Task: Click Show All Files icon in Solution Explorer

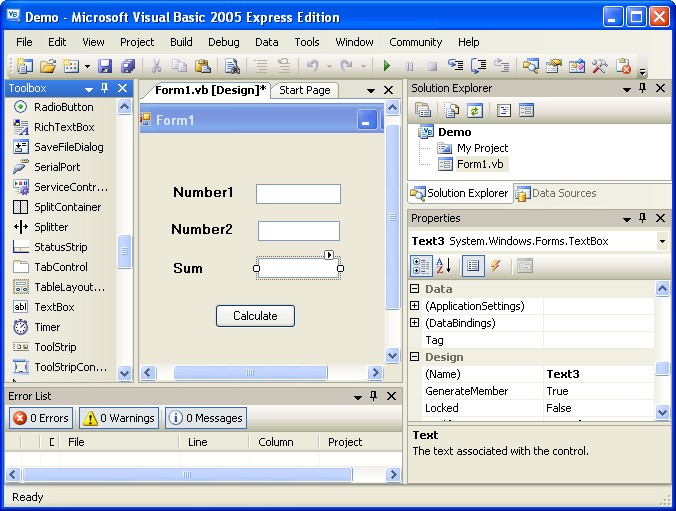Action: [451, 110]
